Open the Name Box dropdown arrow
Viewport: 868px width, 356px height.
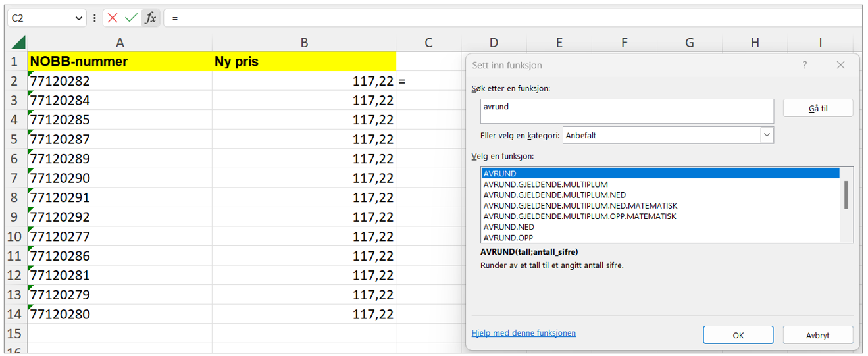79,18
